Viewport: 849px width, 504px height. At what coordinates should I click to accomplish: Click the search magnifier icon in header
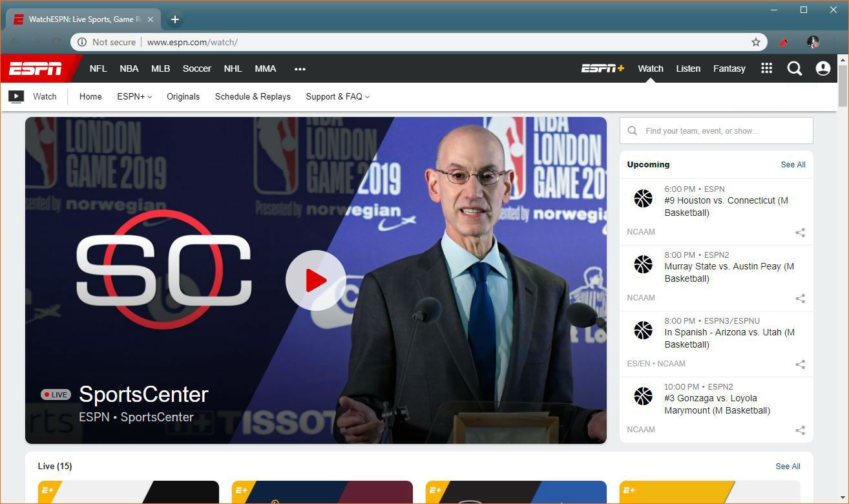795,68
